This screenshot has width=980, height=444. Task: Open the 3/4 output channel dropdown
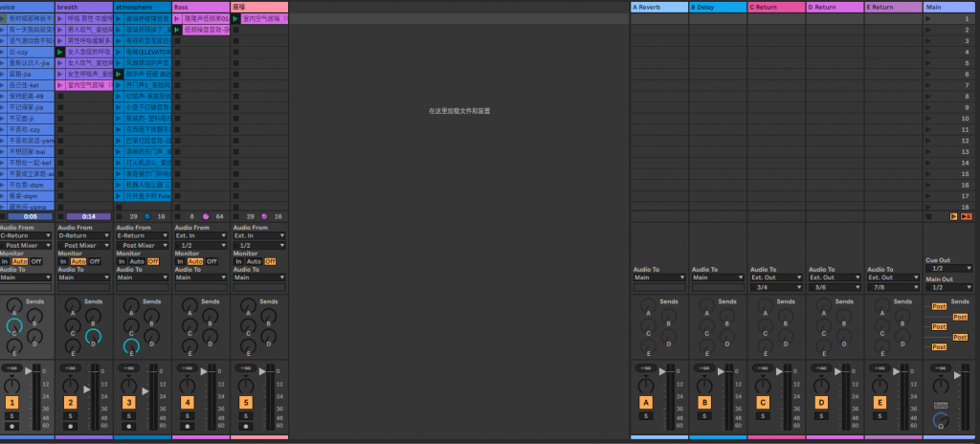pyautogui.click(x=773, y=287)
